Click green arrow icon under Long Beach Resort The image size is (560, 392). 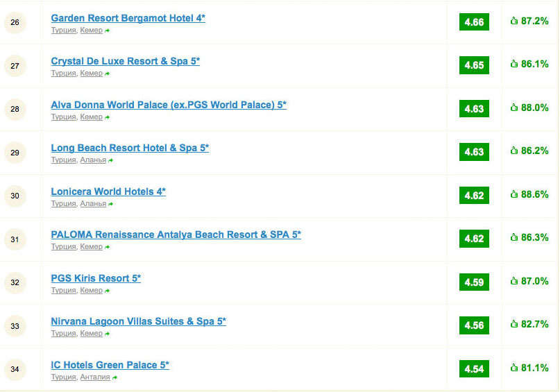(x=111, y=161)
